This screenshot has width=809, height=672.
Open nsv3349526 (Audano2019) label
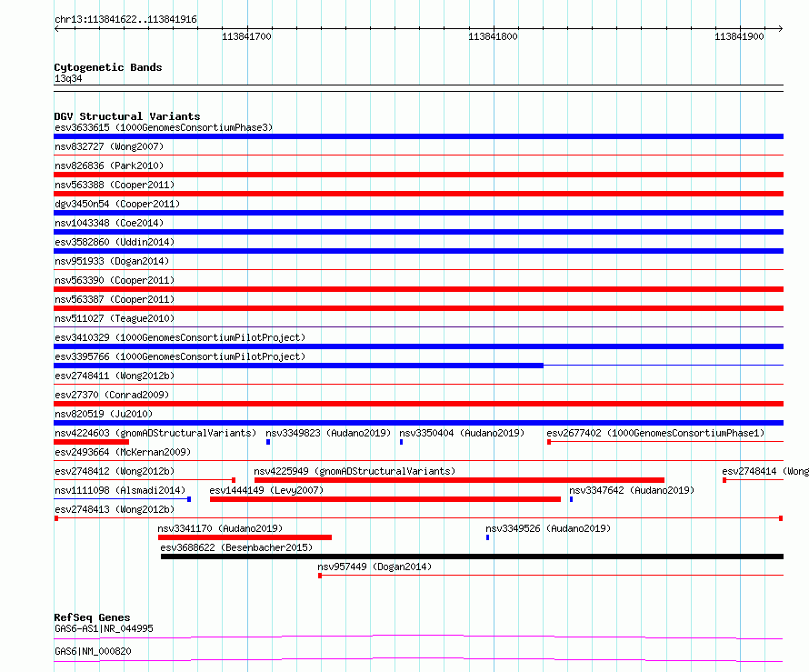click(x=548, y=528)
